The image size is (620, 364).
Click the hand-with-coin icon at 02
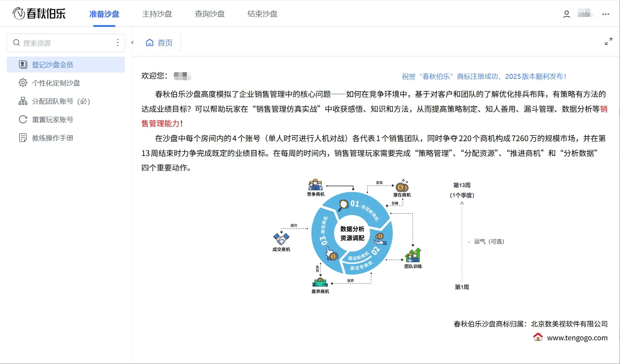click(380, 239)
